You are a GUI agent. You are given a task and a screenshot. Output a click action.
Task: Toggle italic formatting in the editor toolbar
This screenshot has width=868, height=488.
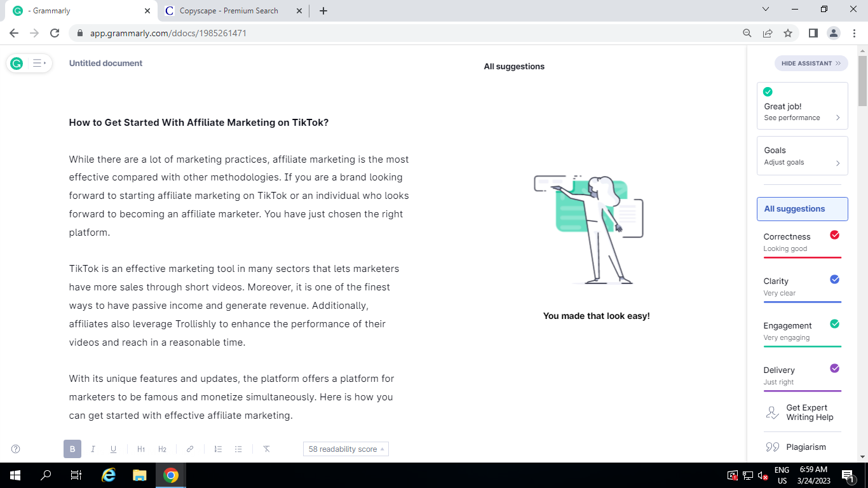tap(93, 449)
